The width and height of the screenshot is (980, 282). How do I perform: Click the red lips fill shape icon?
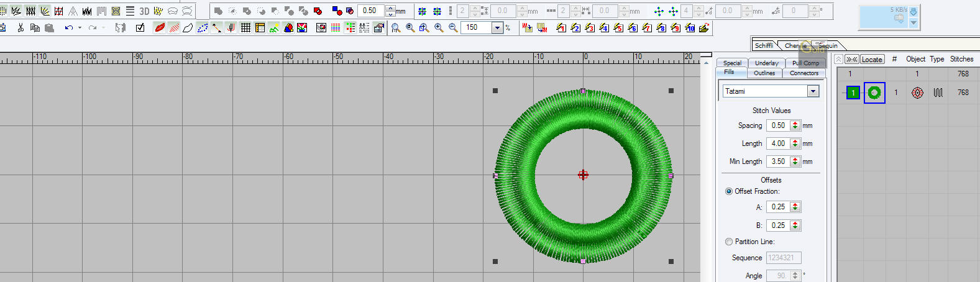pyautogui.click(x=160, y=28)
